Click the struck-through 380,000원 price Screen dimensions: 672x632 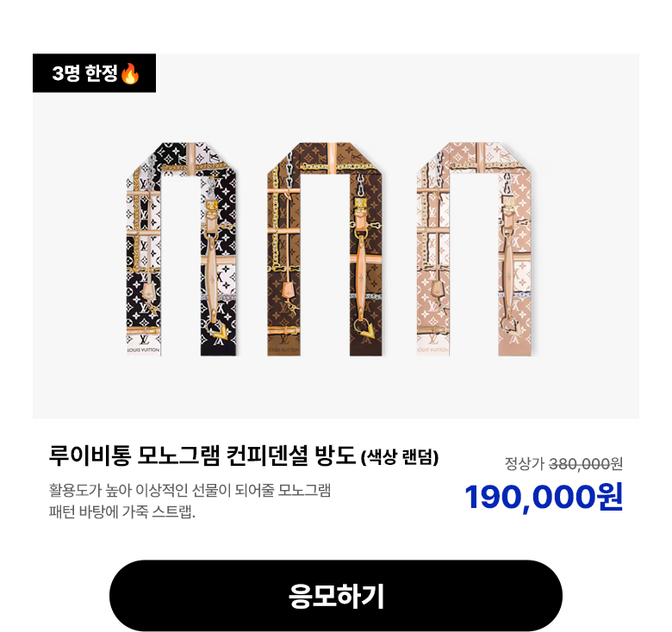click(586, 464)
